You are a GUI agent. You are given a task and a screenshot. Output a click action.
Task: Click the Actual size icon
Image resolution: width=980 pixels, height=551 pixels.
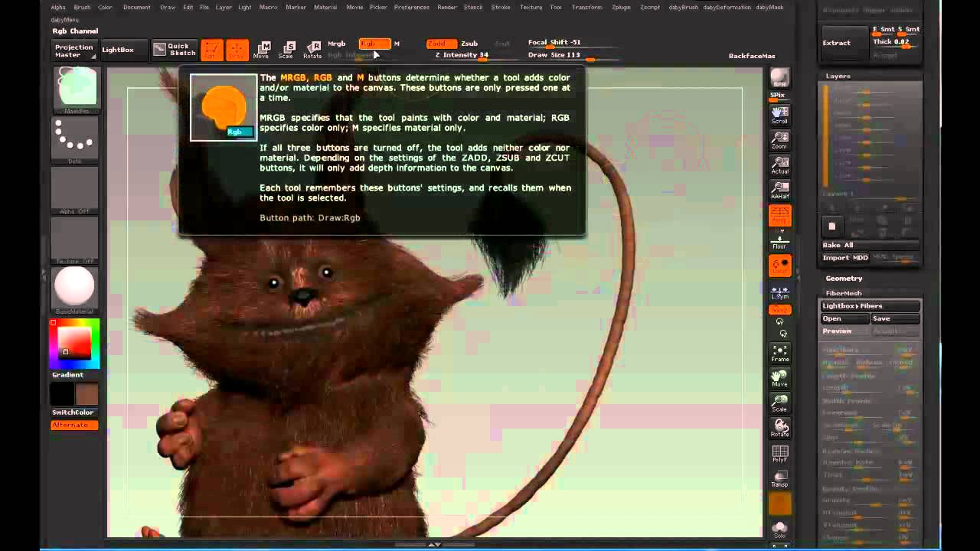pyautogui.click(x=779, y=165)
